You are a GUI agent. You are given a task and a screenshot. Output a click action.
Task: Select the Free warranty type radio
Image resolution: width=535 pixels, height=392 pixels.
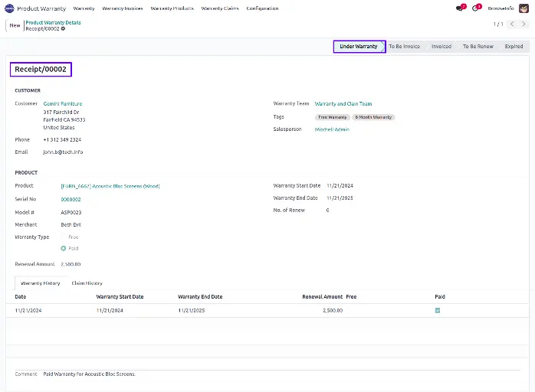point(64,237)
